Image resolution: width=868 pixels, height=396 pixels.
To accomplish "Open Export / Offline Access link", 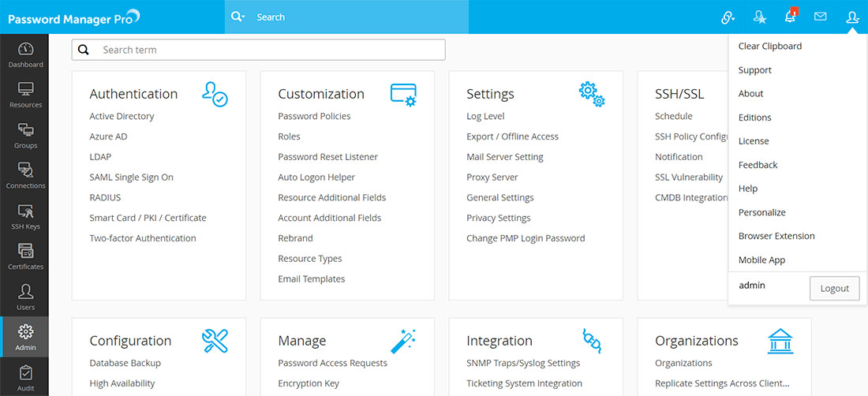I will tap(513, 136).
